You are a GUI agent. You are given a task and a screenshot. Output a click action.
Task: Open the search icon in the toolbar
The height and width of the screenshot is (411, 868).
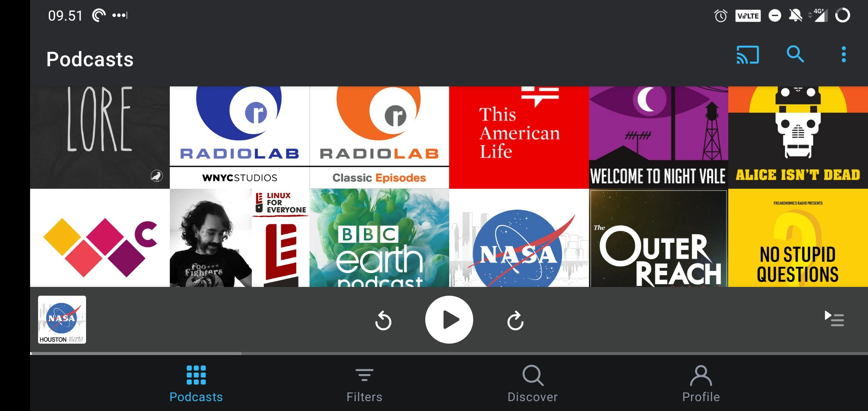point(796,55)
